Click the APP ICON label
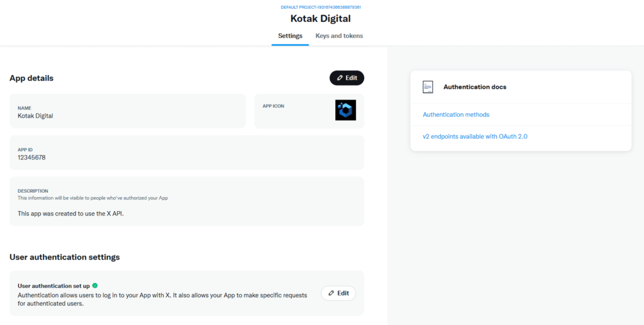Image resolution: width=644 pixels, height=325 pixels. [x=273, y=106]
